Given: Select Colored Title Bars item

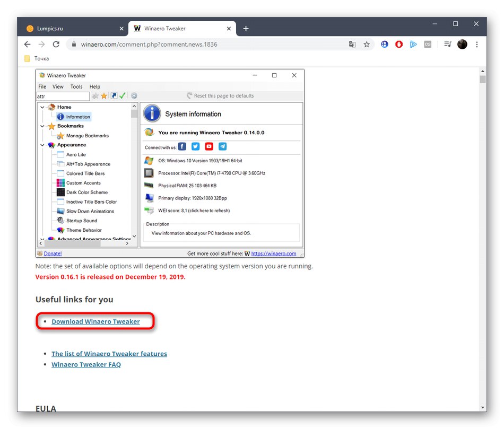Looking at the screenshot, I should tap(81, 173).
